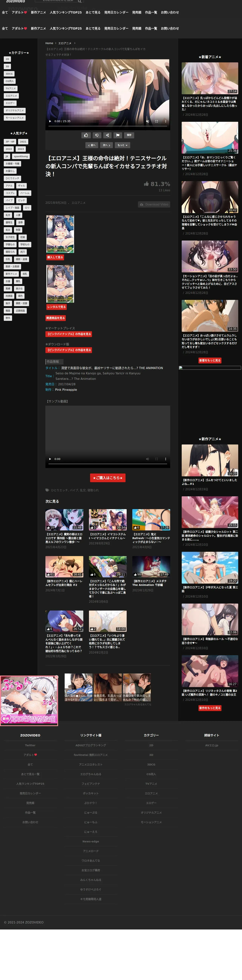Go to next video with 次へ
Screen dimensions: 242x980
pos(106,145)
